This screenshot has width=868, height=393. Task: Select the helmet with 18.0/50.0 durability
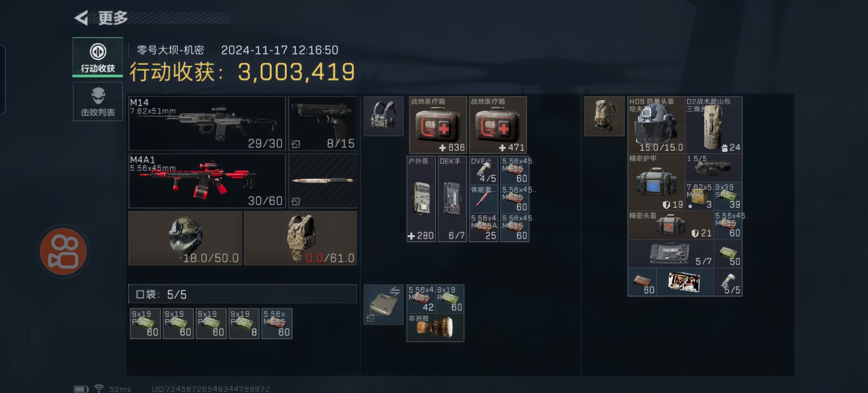(185, 238)
